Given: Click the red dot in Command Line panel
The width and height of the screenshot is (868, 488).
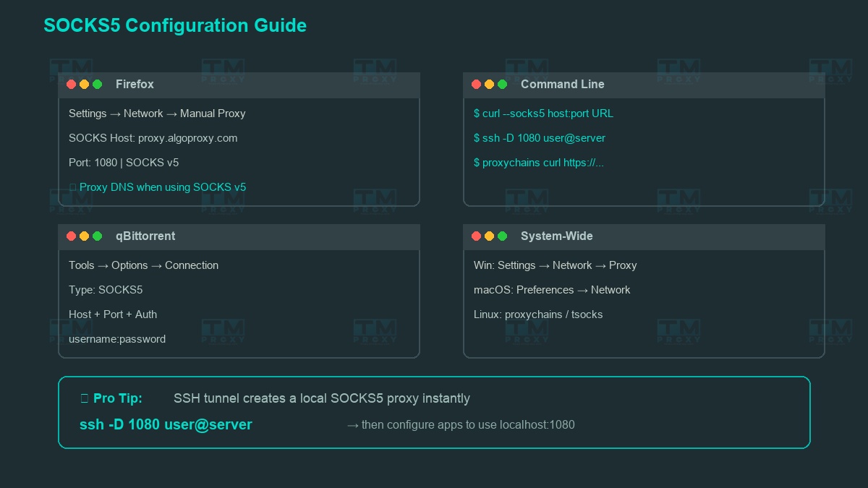Looking at the screenshot, I should tap(476, 85).
